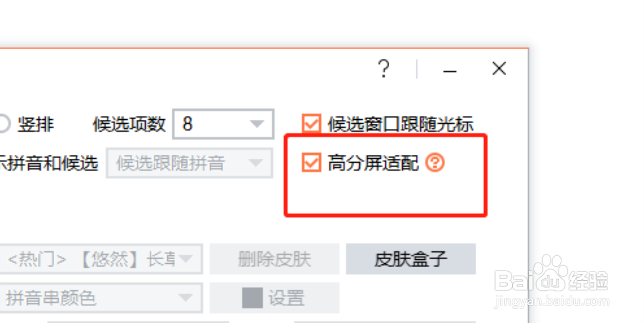
Task: Uncheck the 候选窗口跟随光标 checkbox
Action: pyautogui.click(x=311, y=124)
